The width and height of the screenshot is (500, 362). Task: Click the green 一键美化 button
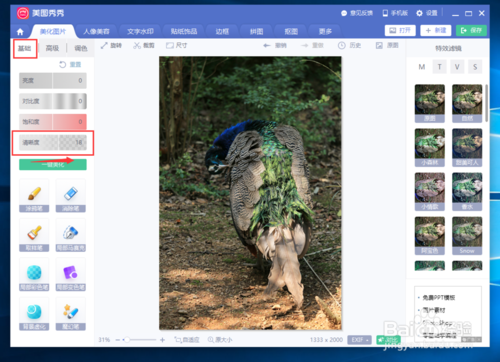pyautogui.click(x=53, y=165)
